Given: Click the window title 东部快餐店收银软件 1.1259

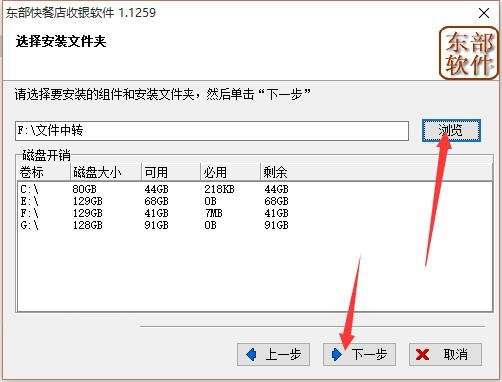Looking at the screenshot, I should click(81, 13).
